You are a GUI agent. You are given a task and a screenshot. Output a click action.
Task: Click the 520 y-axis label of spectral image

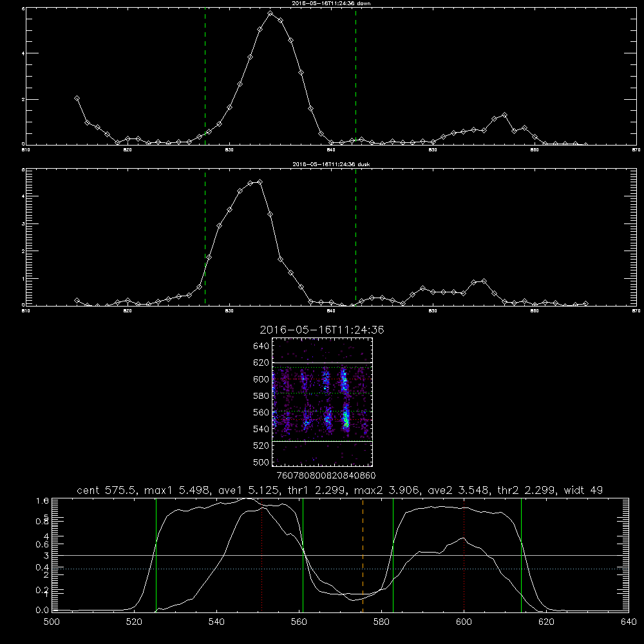pyautogui.click(x=261, y=445)
